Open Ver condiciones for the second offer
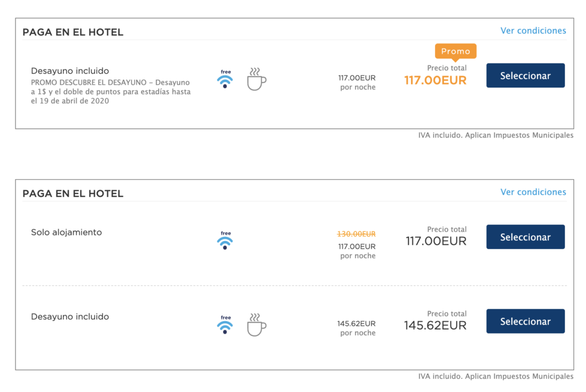Viewport: 586px width, 392px height. (x=533, y=192)
